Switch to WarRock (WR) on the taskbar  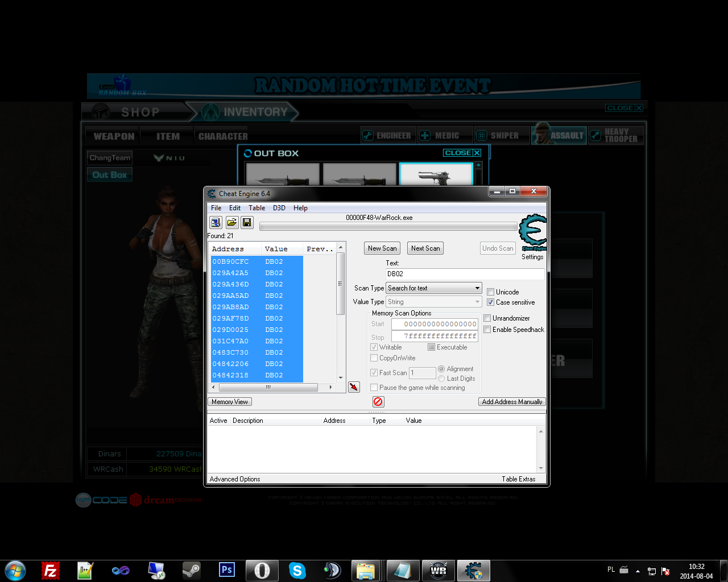point(438,571)
